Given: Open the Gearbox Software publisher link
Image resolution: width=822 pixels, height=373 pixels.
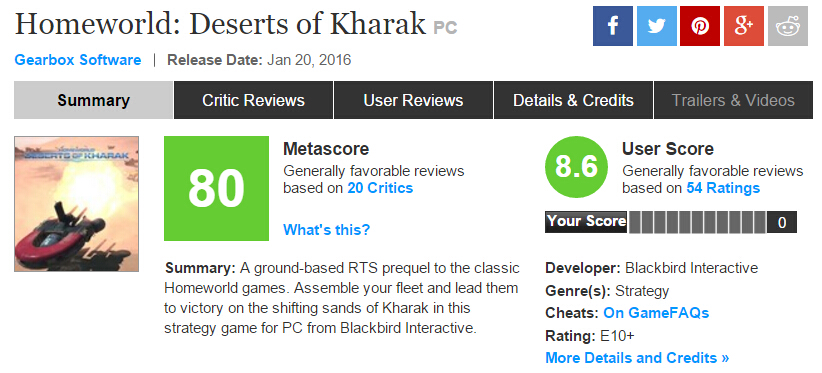Looking at the screenshot, I should click(78, 60).
